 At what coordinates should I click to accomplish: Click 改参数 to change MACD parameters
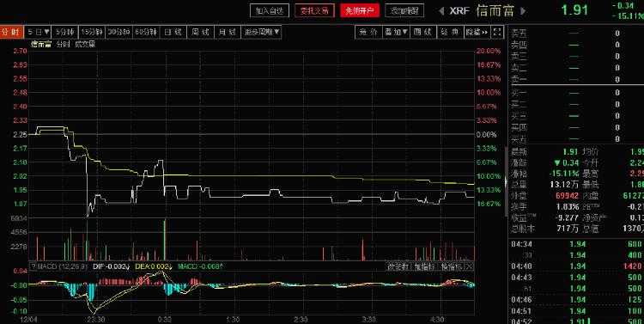pos(398,266)
